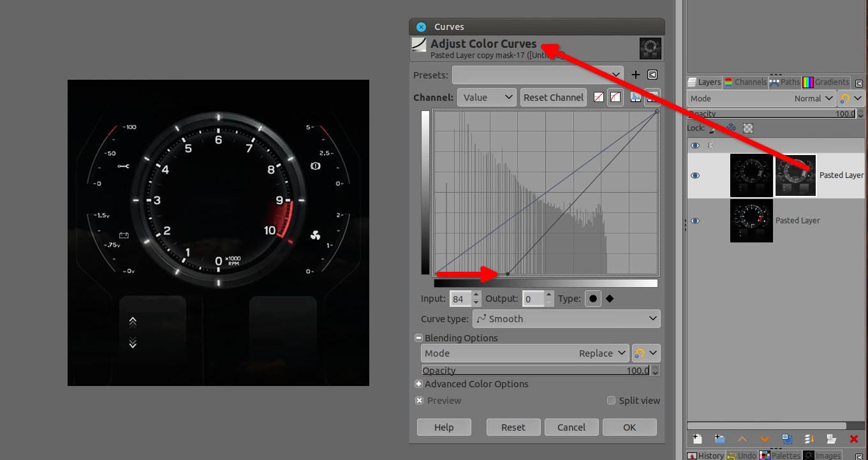
Task: Open the Layers dock tab menu
Action: (x=859, y=83)
